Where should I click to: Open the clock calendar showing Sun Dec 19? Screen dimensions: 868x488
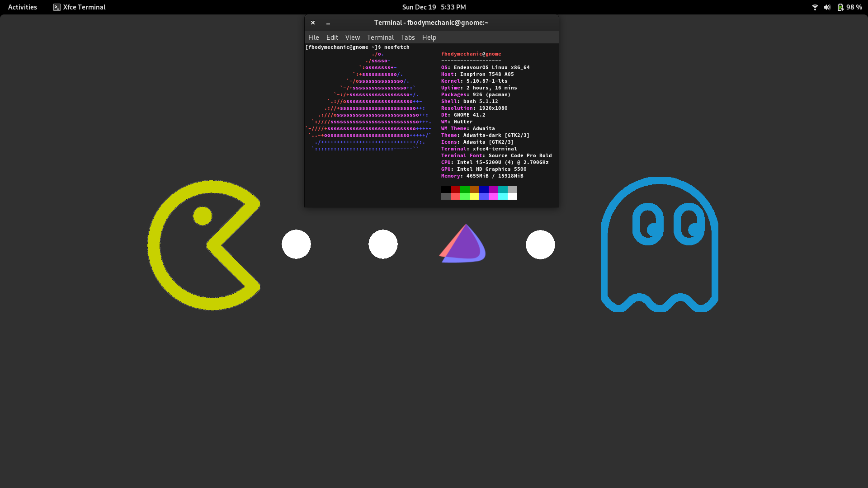coord(434,7)
